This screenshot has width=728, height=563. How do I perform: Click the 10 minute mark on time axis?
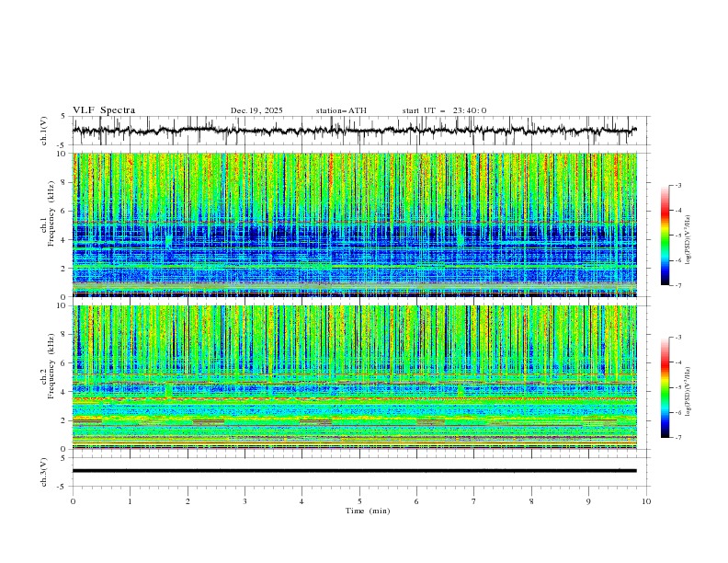coord(646,501)
